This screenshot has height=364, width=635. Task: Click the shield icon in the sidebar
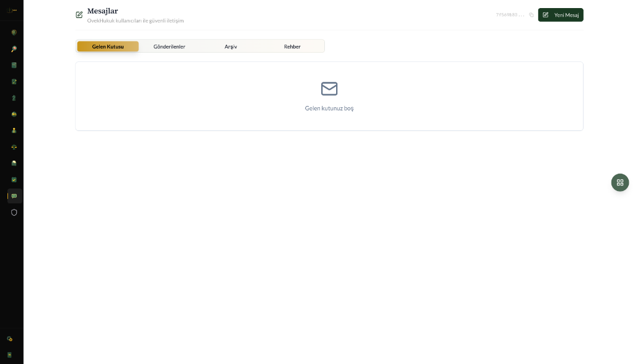coord(14,212)
